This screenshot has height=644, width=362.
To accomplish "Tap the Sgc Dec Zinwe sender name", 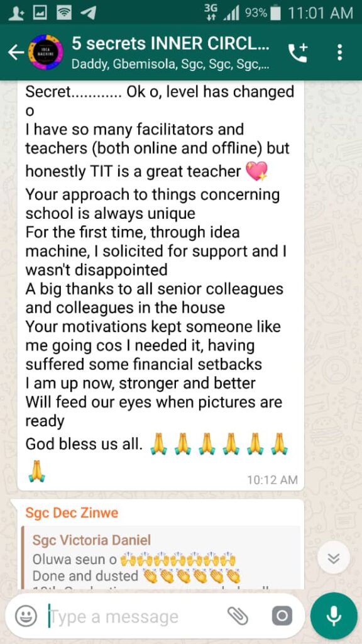I will click(x=72, y=513).
